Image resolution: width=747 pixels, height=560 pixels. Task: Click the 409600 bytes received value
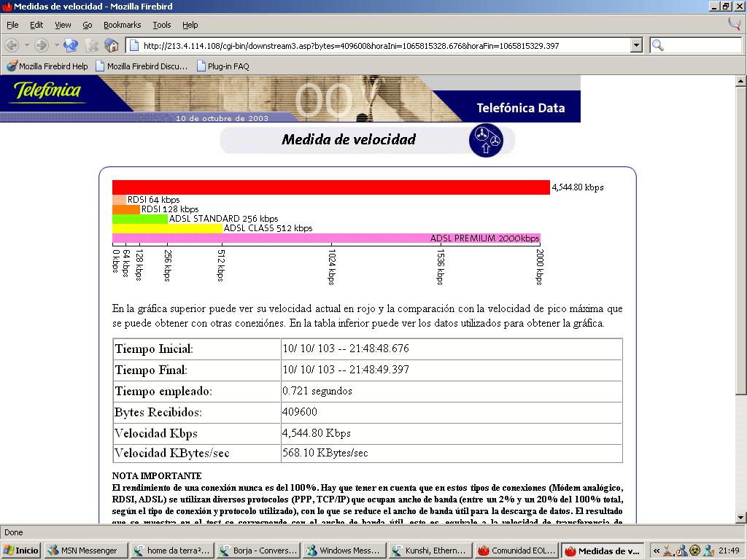tap(300, 412)
